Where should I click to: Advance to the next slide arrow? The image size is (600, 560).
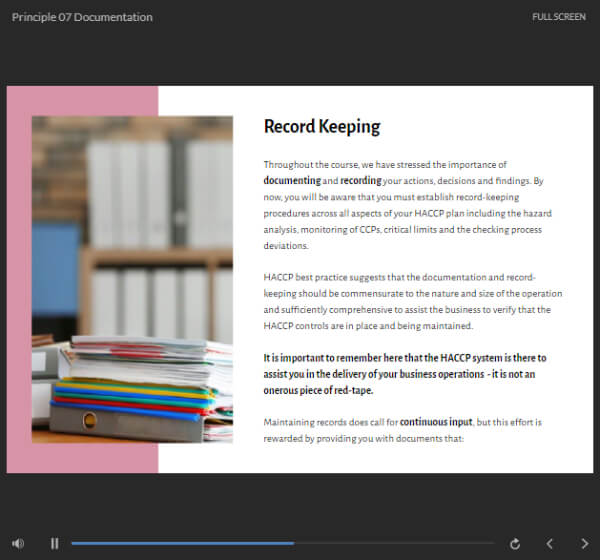584,543
